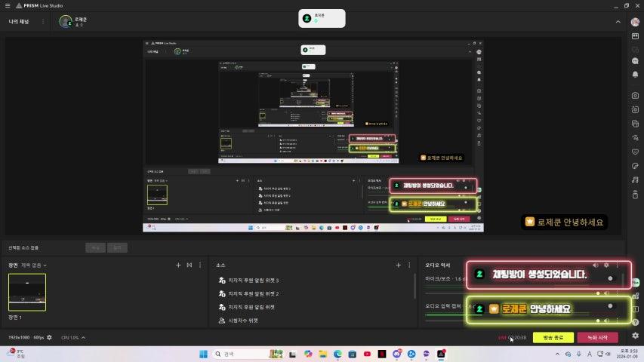Take a screenshot using the camera icon
The image size is (644, 362).
point(635,95)
